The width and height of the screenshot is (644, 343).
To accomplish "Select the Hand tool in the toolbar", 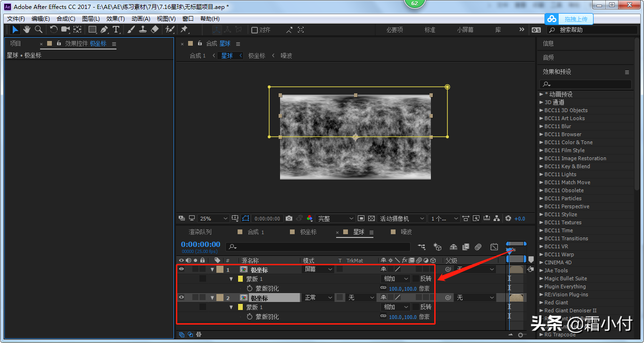I will (x=27, y=30).
